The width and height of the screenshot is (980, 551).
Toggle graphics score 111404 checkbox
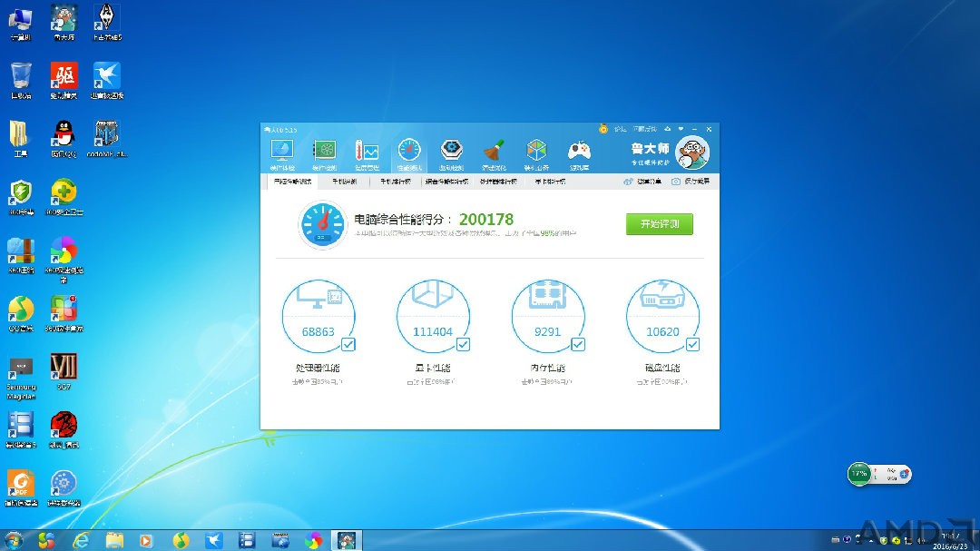[463, 345]
